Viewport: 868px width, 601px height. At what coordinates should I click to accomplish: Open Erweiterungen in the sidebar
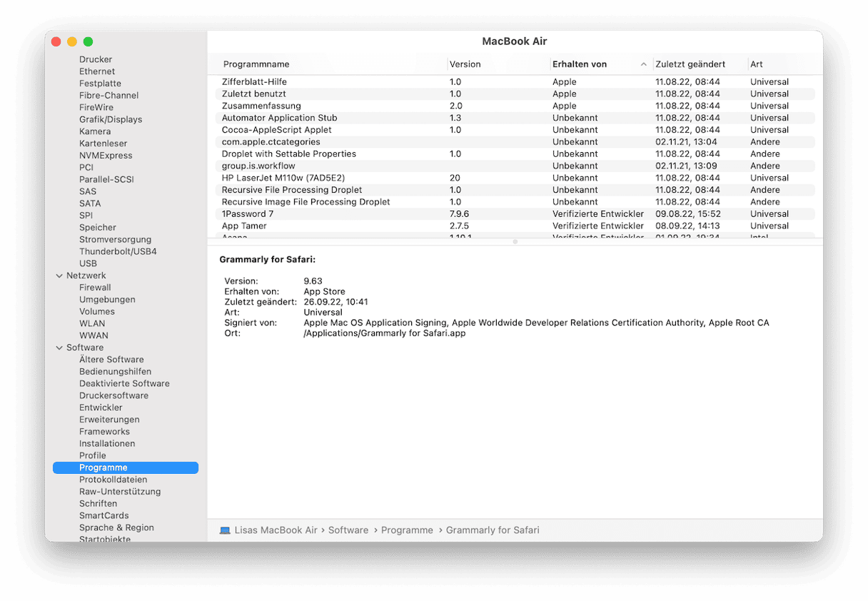(x=109, y=420)
